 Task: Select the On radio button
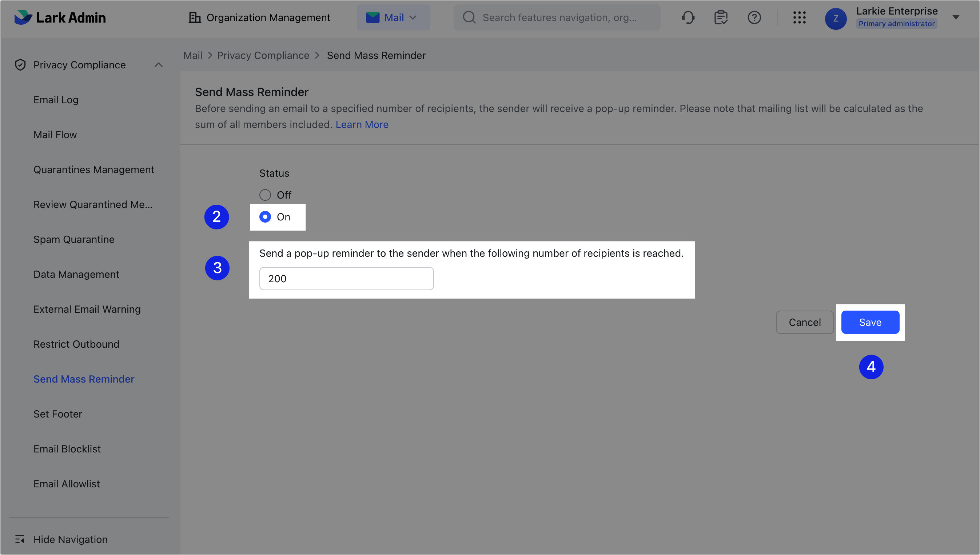(x=265, y=217)
